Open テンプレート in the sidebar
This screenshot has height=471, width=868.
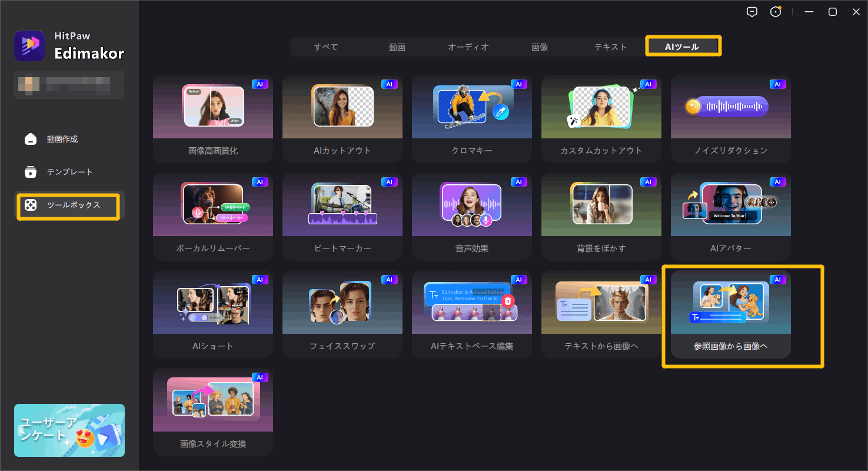[69, 172]
